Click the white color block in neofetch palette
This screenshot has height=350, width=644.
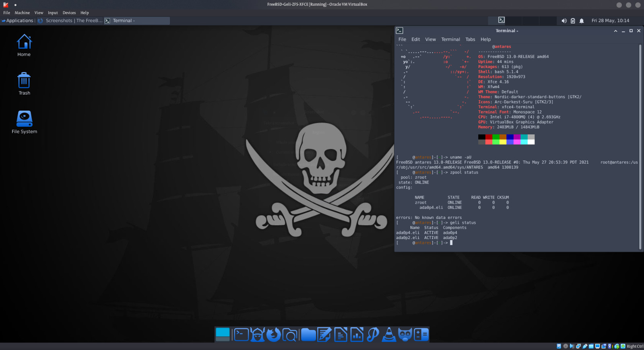click(x=531, y=142)
